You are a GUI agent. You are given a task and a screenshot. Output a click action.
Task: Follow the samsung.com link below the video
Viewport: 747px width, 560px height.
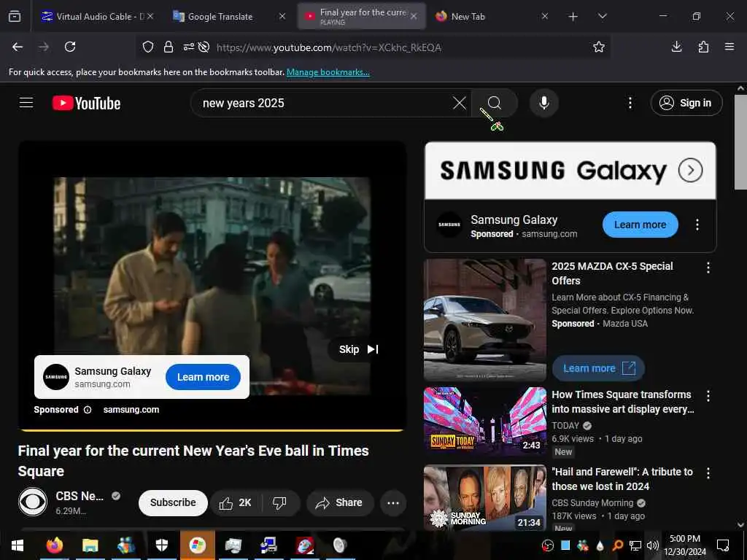pyautogui.click(x=131, y=410)
